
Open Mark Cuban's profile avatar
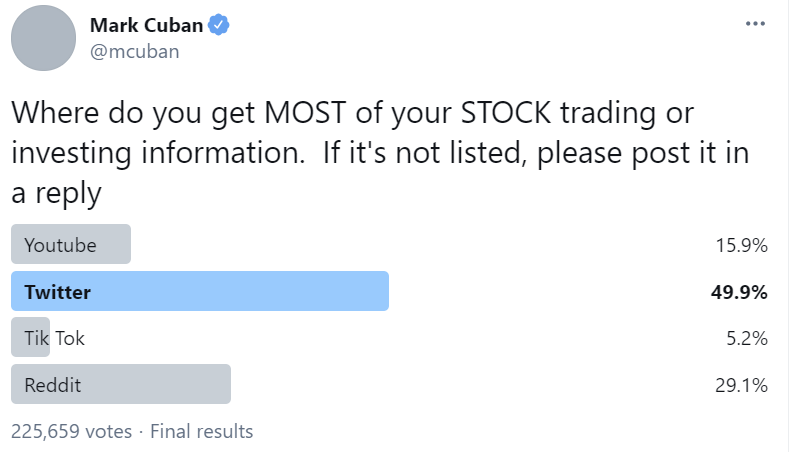coord(43,38)
